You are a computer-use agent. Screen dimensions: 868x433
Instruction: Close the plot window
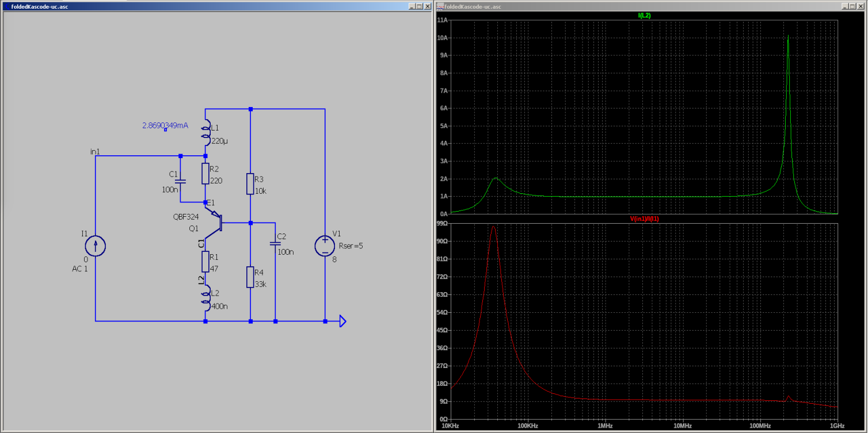point(861,6)
